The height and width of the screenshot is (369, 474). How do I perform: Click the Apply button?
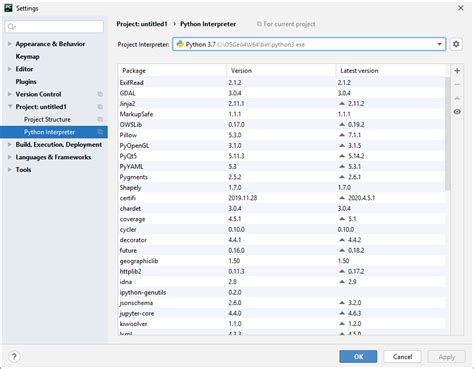(x=446, y=356)
